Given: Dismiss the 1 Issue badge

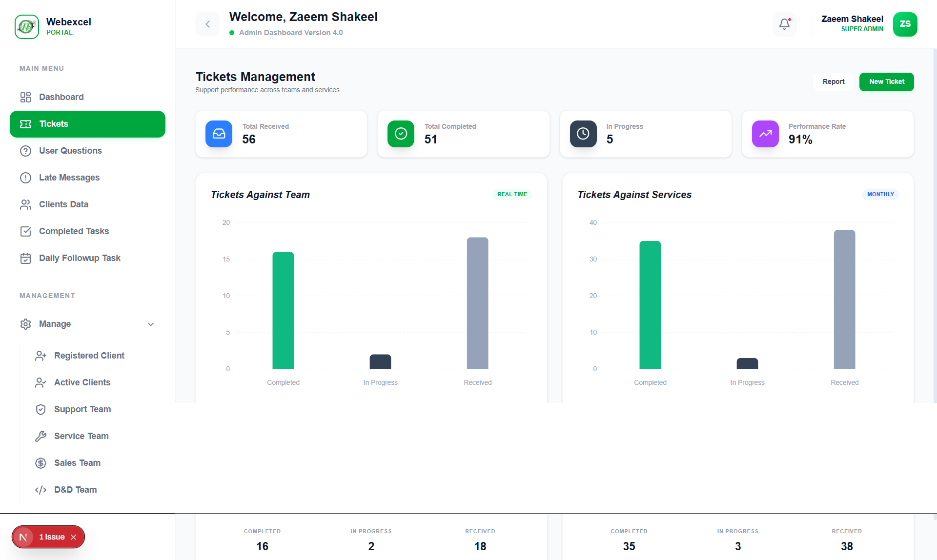Looking at the screenshot, I should pos(74,537).
